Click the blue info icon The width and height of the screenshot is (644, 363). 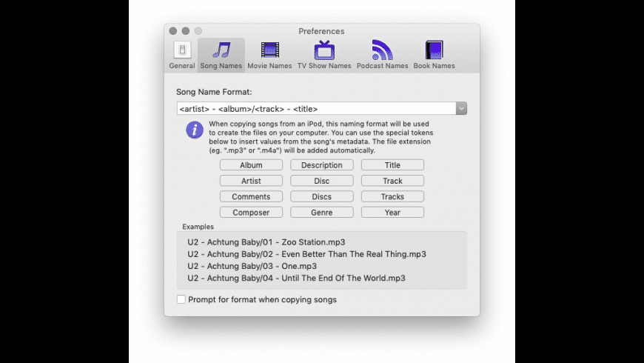tap(195, 130)
